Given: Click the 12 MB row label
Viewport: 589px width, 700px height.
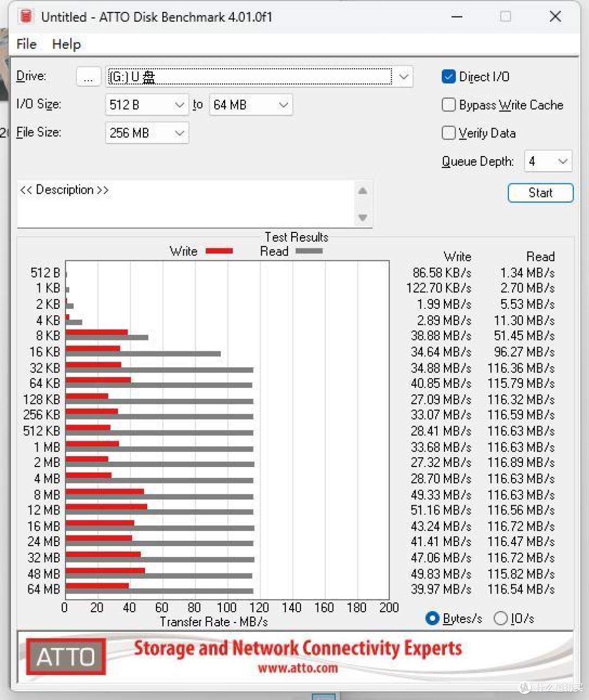Looking at the screenshot, I should point(44,511).
